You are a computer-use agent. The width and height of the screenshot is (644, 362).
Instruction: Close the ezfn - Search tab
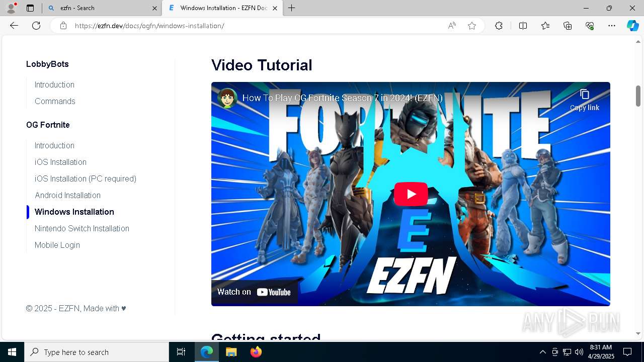coord(154,8)
